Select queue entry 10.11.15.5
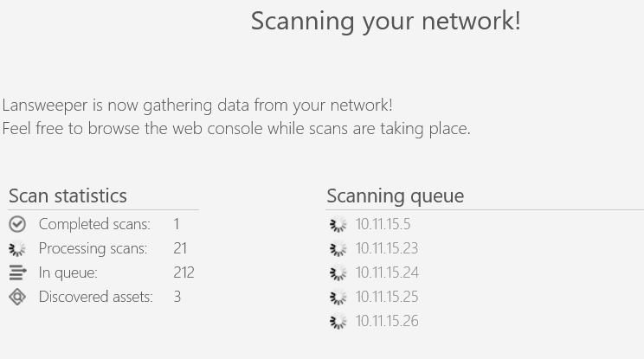The width and height of the screenshot is (644, 359). [383, 224]
